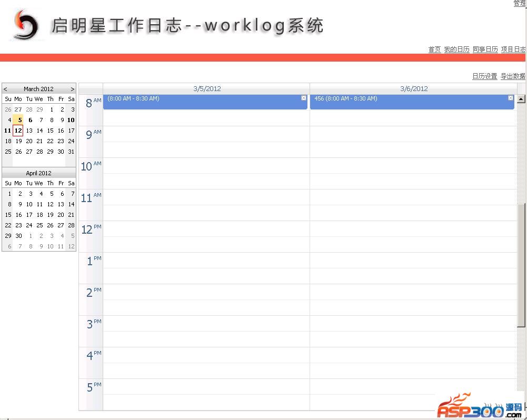Click the 12 PM slot on 3/5/2012
The width and height of the screenshot is (527, 420).
pyautogui.click(x=206, y=229)
